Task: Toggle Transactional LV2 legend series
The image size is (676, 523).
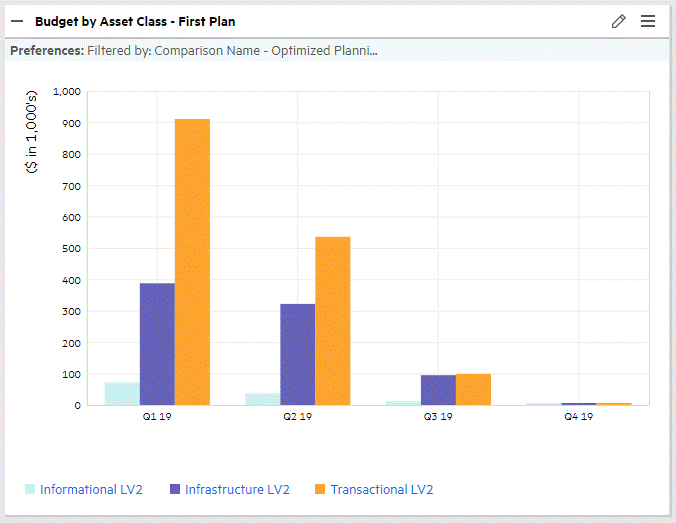Action: 381,489
